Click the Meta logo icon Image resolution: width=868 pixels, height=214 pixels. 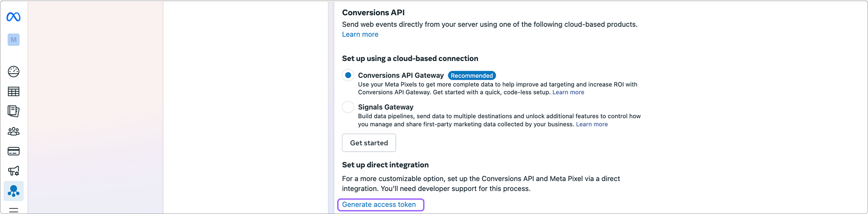point(13,17)
